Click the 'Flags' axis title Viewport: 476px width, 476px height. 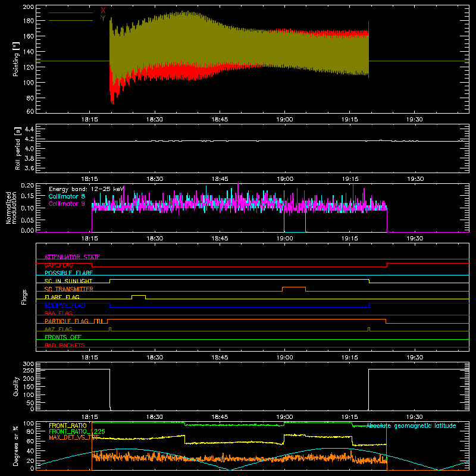tap(24, 297)
